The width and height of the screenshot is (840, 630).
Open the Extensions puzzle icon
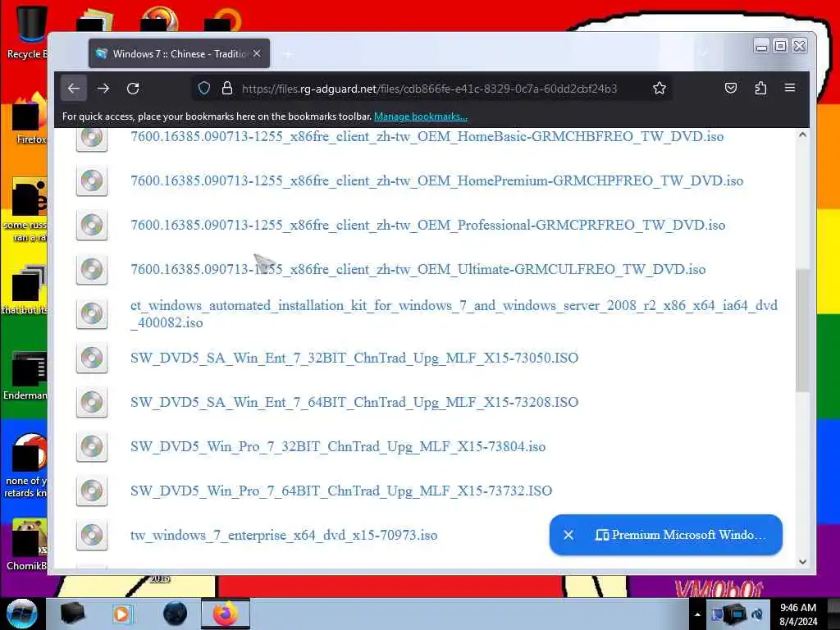click(760, 89)
